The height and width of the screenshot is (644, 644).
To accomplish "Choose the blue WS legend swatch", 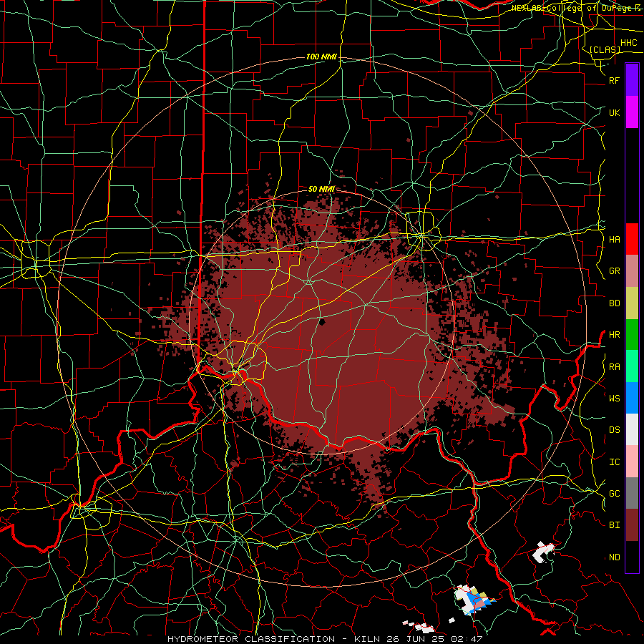I will pos(632,398).
